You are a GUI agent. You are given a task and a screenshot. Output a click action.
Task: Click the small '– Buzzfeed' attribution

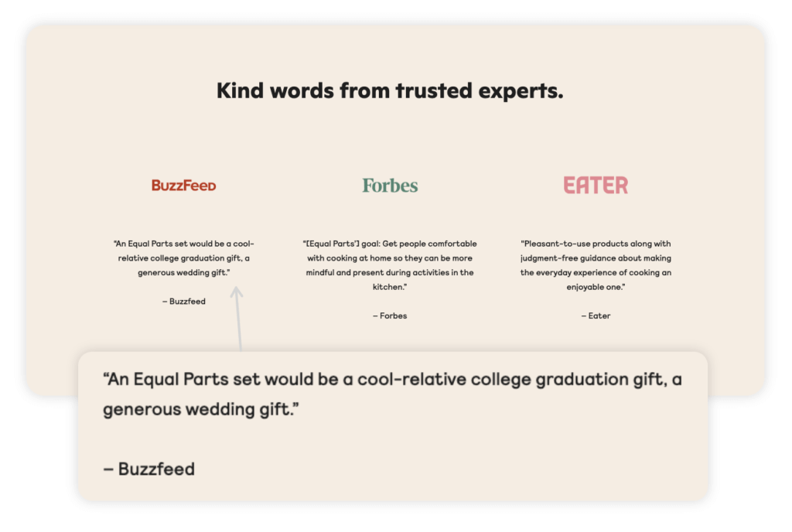184,302
